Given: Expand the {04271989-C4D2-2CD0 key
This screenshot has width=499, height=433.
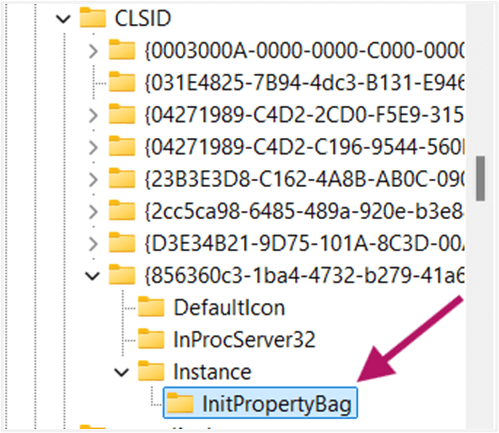Looking at the screenshot, I should click(93, 116).
